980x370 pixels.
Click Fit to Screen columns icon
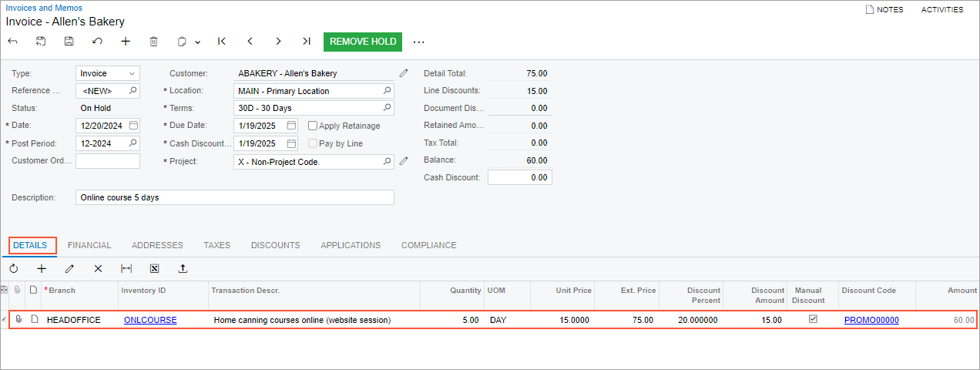tap(126, 269)
